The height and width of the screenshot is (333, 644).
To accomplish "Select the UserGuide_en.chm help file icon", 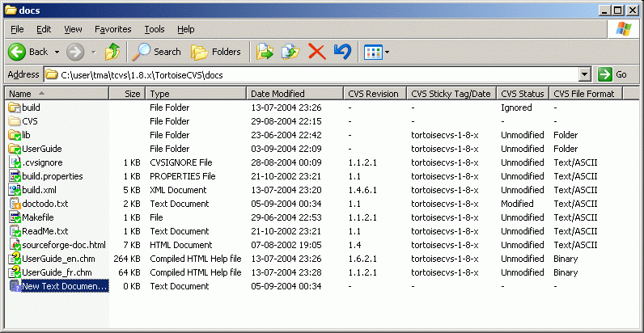I will pyautogui.click(x=15, y=259).
